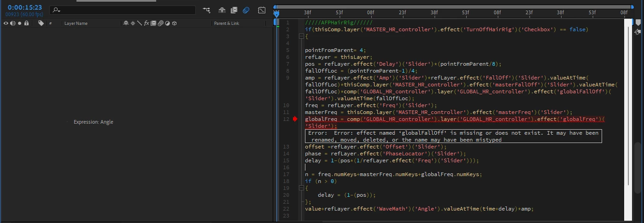Image resolution: width=644 pixels, height=223 pixels.
Task: Click the red error arrow on line 12
Action: tap(295, 119)
